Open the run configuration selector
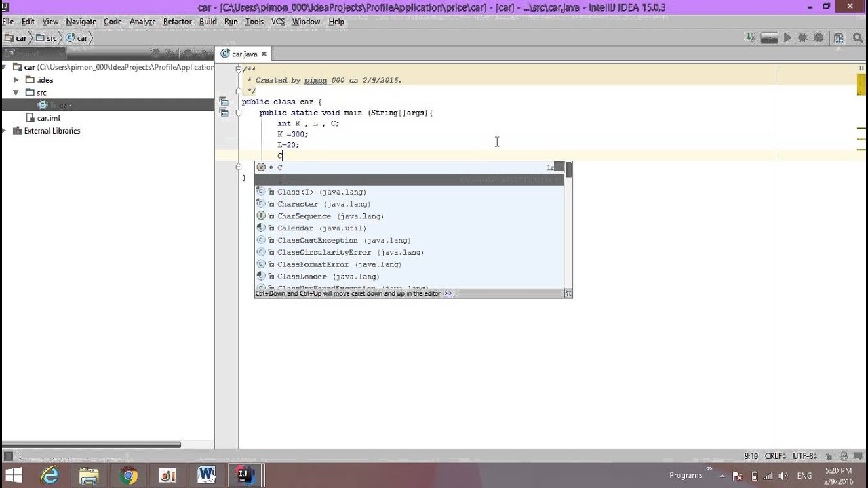The image size is (868, 488). (769, 38)
